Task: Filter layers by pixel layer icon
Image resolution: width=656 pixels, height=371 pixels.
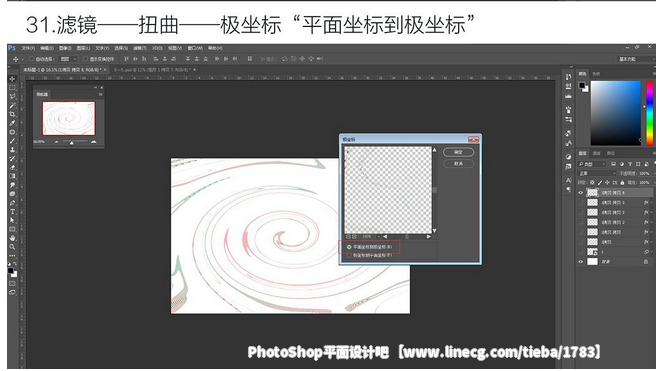Action: click(x=613, y=164)
